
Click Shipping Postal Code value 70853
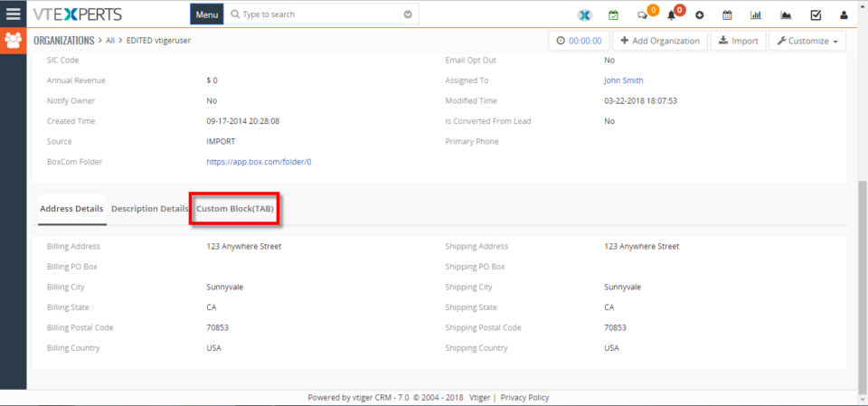[616, 327]
